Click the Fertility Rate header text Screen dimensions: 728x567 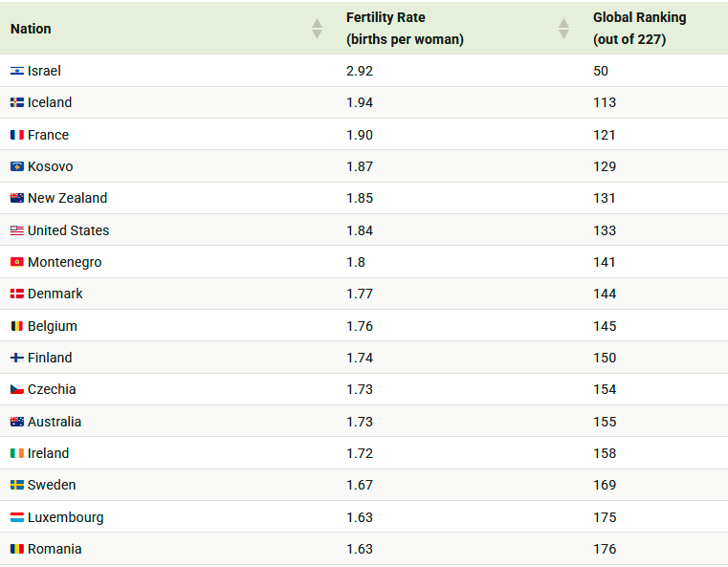click(x=386, y=18)
